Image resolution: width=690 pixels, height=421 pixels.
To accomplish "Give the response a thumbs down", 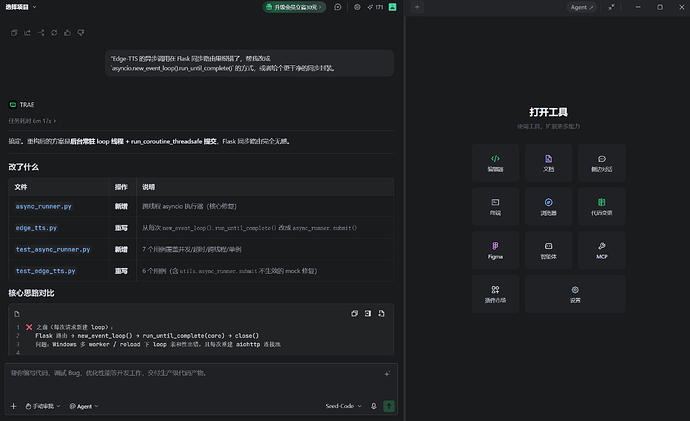I will (81, 33).
